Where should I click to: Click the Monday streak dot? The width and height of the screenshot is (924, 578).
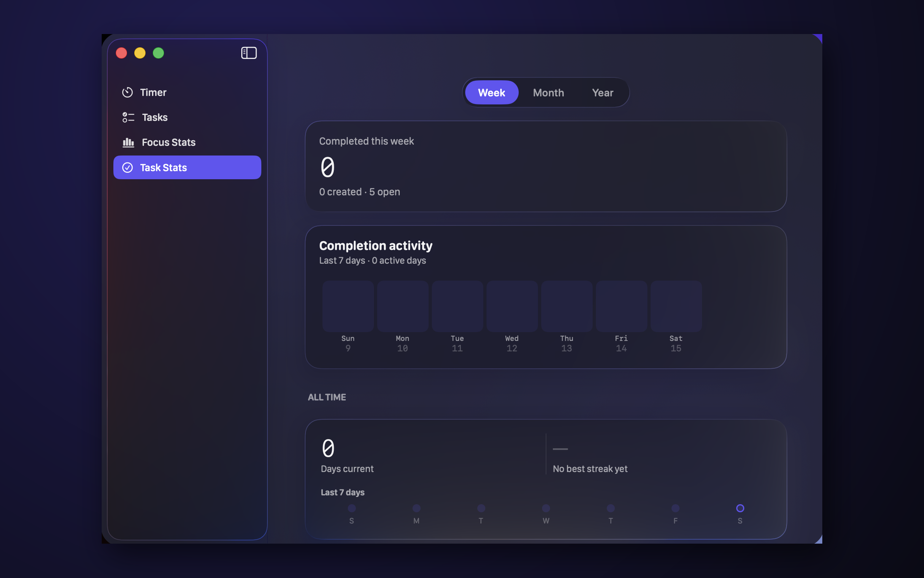416,508
